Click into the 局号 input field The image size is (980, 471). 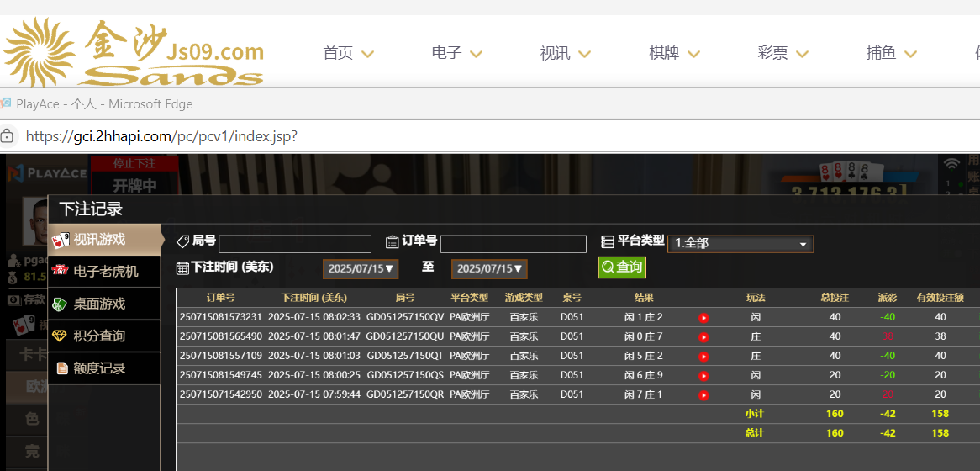click(294, 244)
